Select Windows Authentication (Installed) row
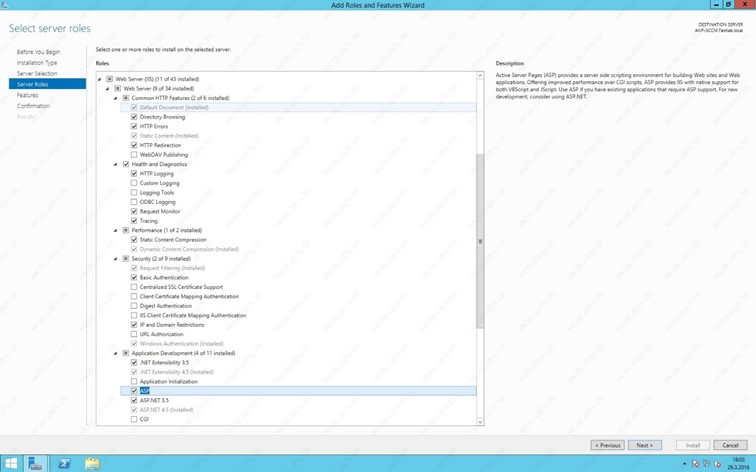The height and width of the screenshot is (472, 756). pos(181,344)
